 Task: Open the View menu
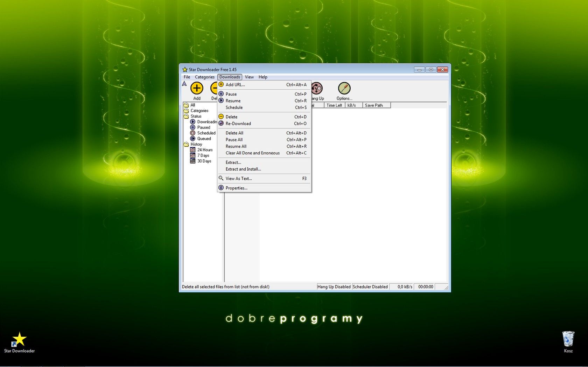tap(249, 77)
